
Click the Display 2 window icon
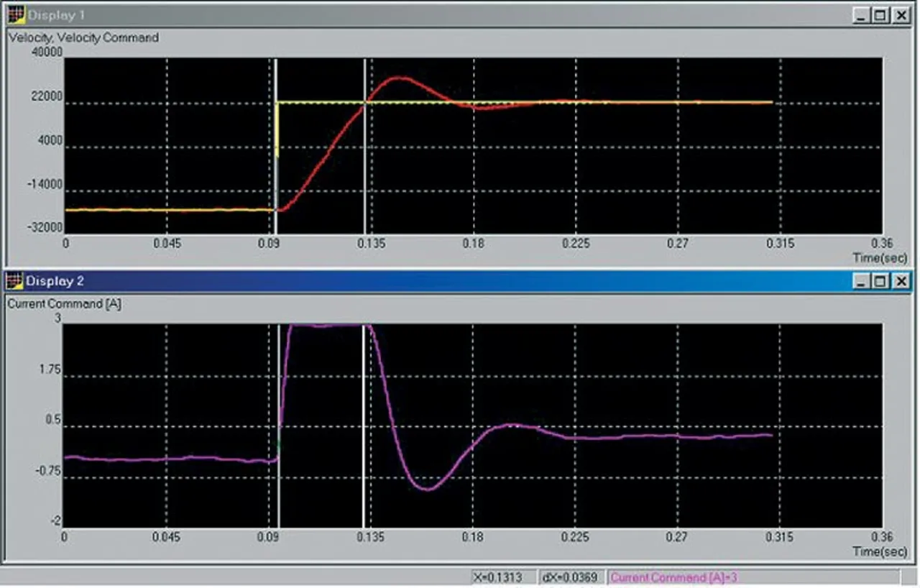pyautogui.click(x=16, y=280)
